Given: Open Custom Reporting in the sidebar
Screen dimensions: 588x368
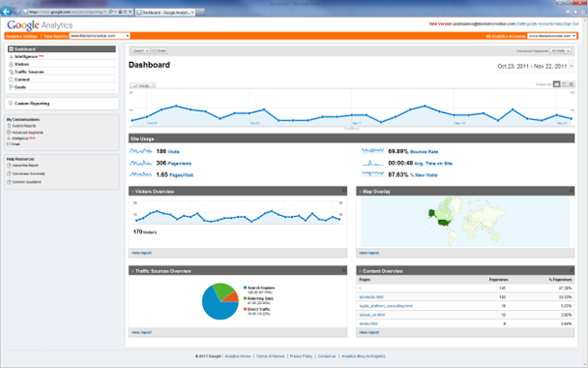Looking at the screenshot, I should coord(32,103).
